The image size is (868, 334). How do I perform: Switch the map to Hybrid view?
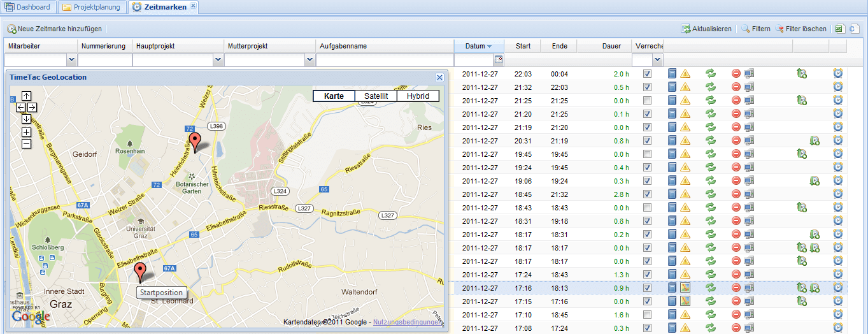click(418, 96)
